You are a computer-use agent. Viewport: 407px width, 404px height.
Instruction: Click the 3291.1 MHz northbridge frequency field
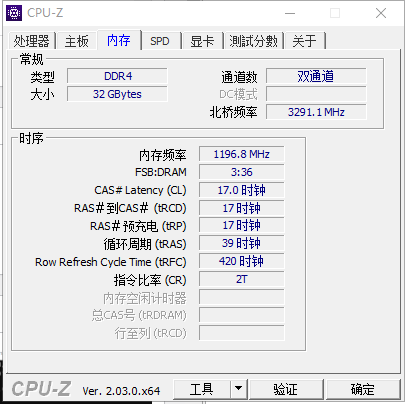(x=316, y=112)
